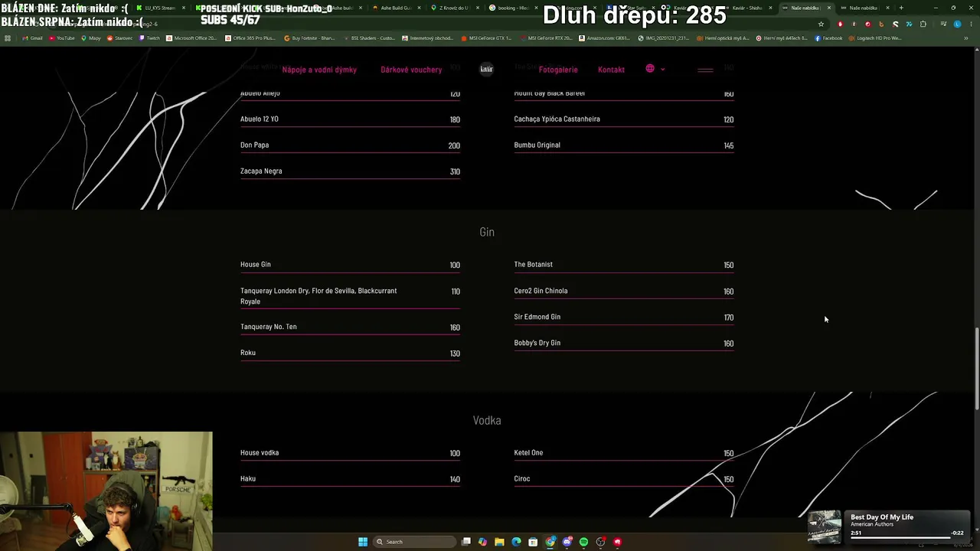Open Chrome's three-dot menu
Image resolution: width=980 pixels, height=551 pixels.
point(970,24)
